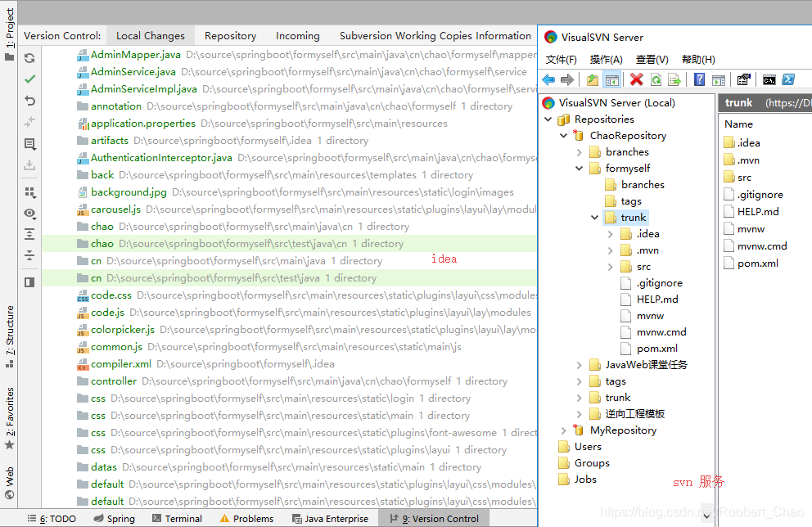Click the blue Help question mark icon
The image size is (812, 527).
699,79
